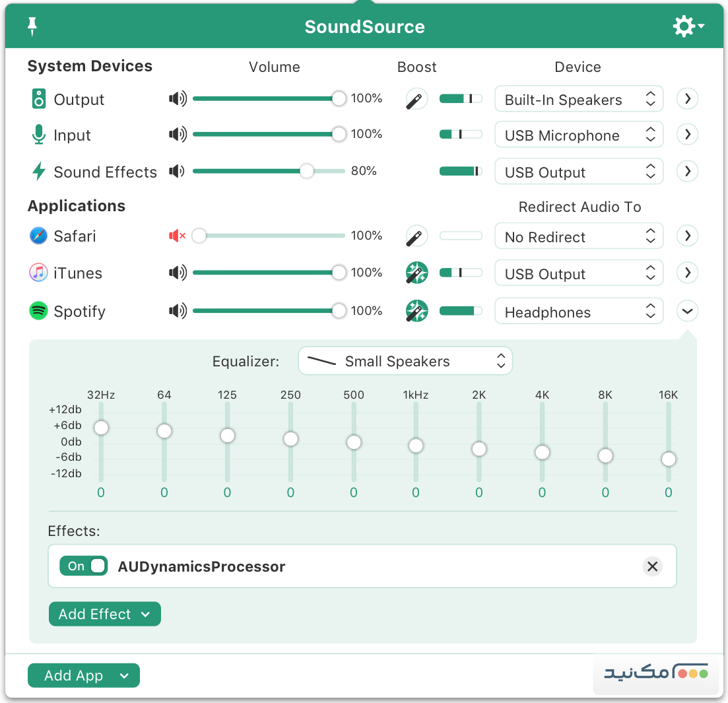
Task: Unmute Safari by clicking its red speaker icon
Action: tap(176, 236)
